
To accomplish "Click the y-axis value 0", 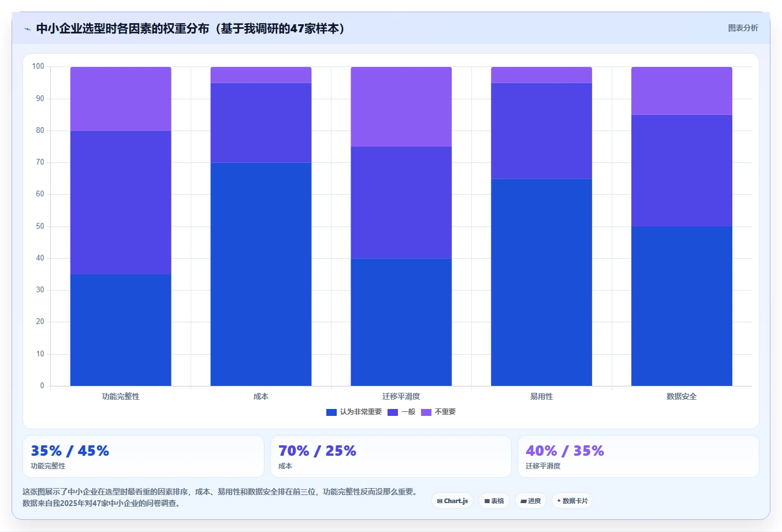I will tap(42, 386).
